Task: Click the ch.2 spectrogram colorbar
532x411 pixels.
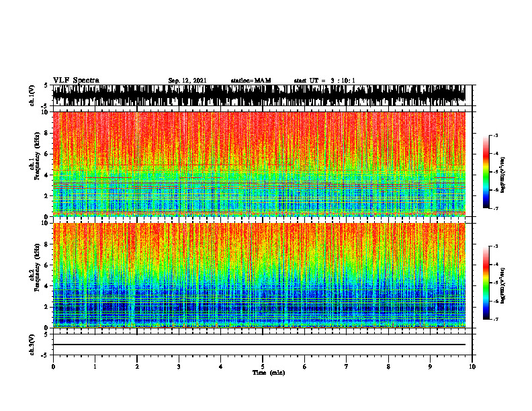Action: coord(486,283)
